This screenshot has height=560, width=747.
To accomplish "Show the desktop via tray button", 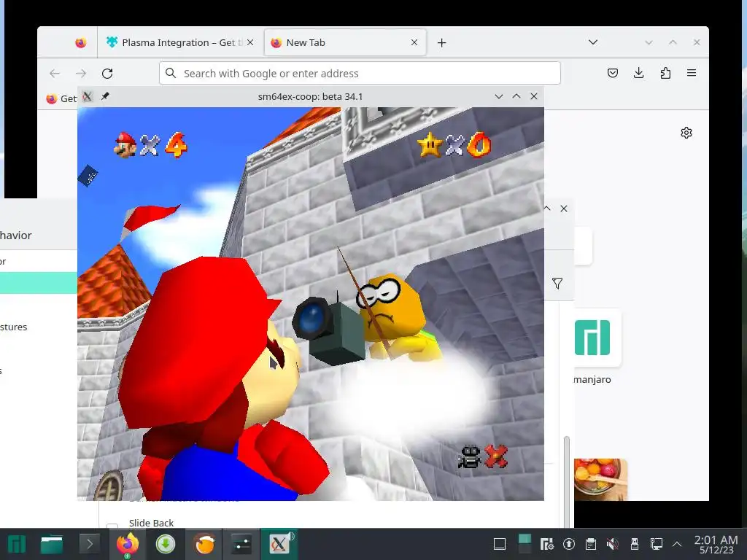I will pyautogui.click(x=499, y=544).
